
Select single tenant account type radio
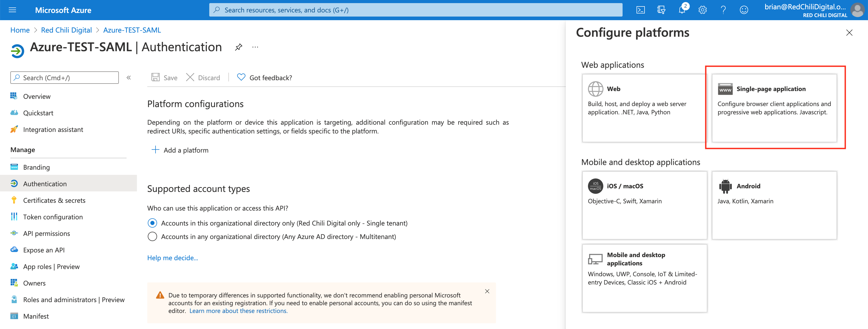tap(152, 223)
